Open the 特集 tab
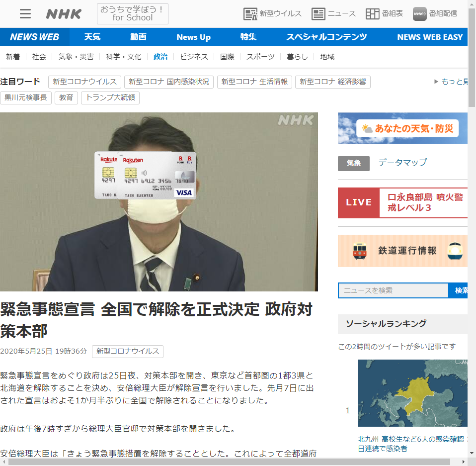 (x=248, y=37)
